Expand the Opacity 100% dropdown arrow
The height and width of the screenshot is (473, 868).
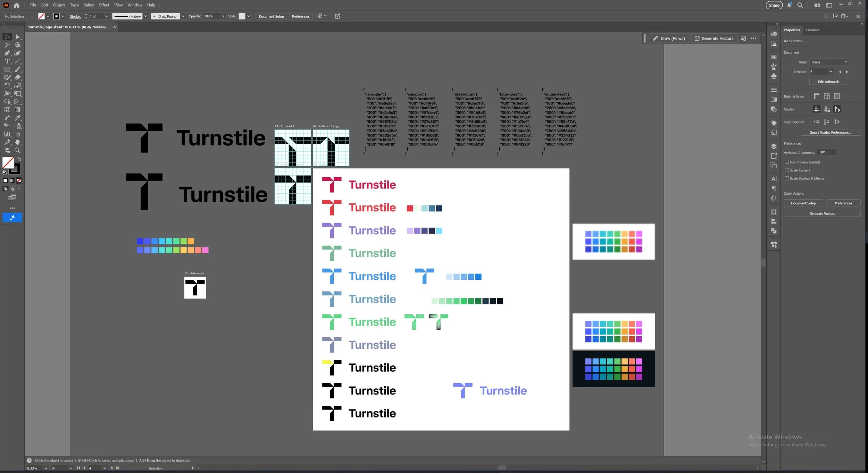[223, 16]
